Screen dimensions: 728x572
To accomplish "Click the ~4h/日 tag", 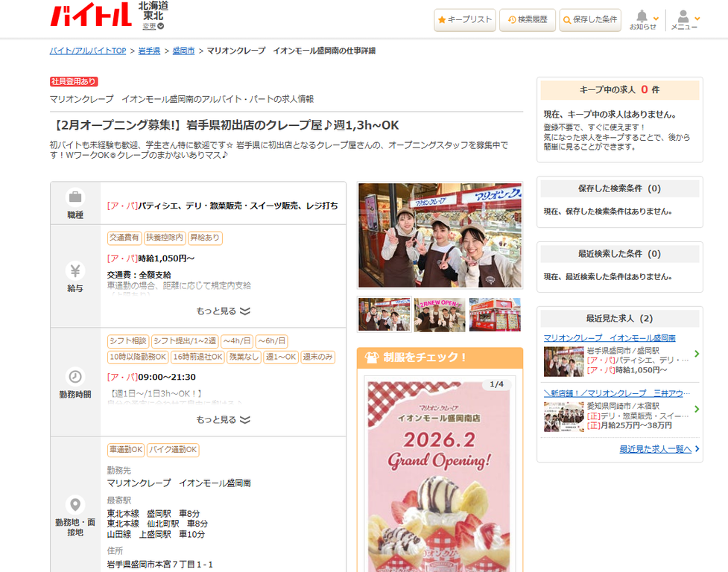I will (237, 341).
